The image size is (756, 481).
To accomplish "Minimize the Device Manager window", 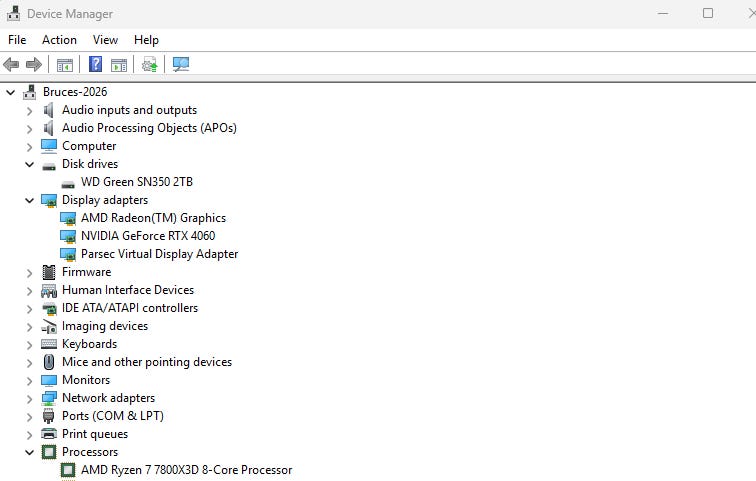I will [663, 13].
